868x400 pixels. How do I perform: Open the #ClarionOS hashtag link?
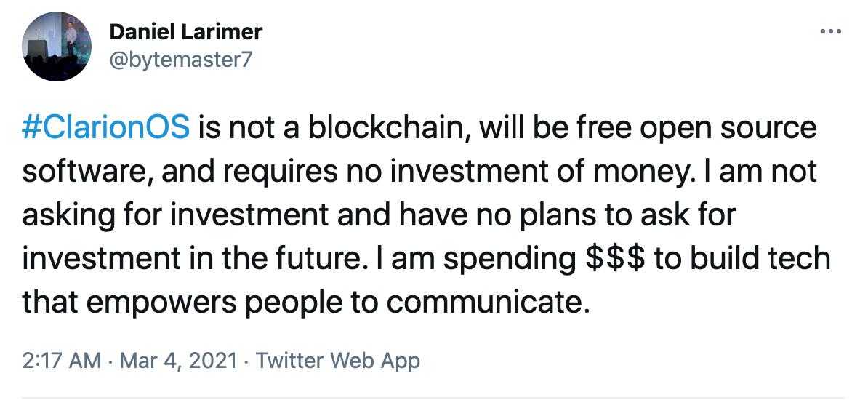tap(106, 128)
